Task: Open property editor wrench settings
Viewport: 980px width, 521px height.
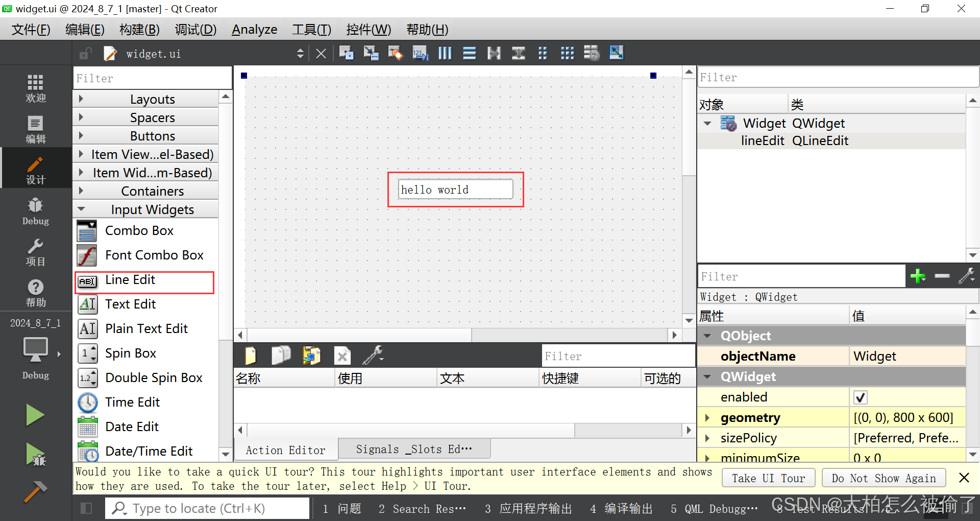Action: point(966,276)
